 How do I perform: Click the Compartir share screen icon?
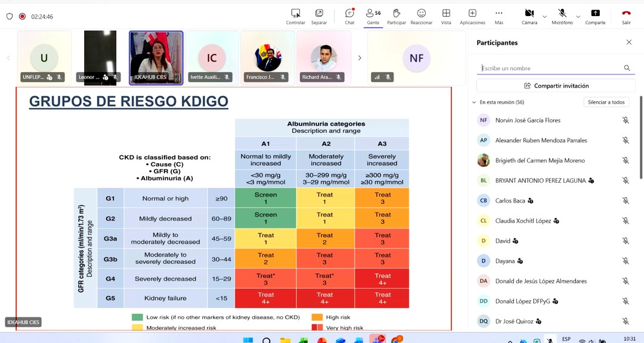coord(595,14)
